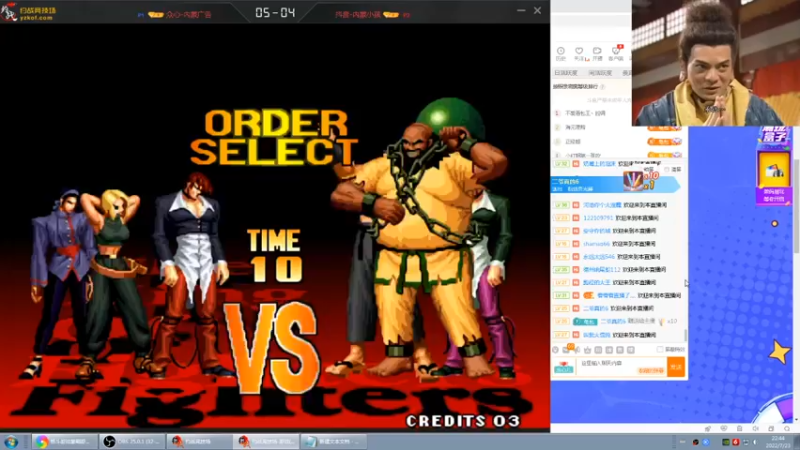This screenshot has height=450, width=800.
Task: Open the mail icon with orange badge
Action: [567, 349]
